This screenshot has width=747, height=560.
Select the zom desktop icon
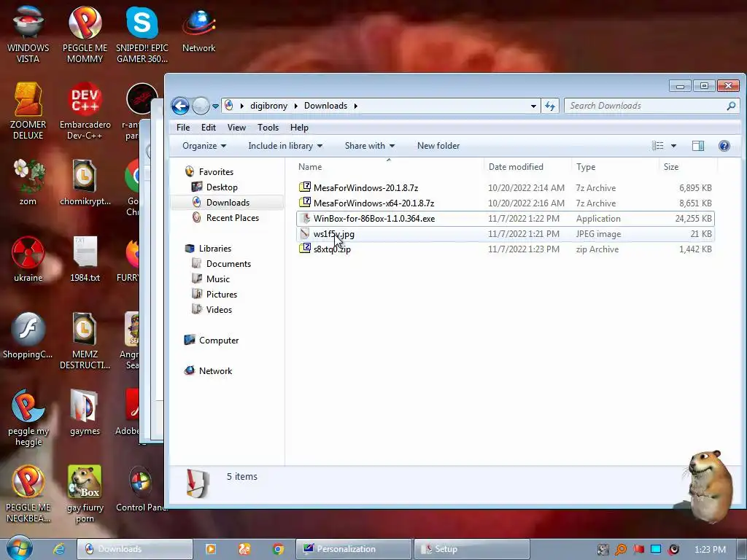(x=28, y=182)
